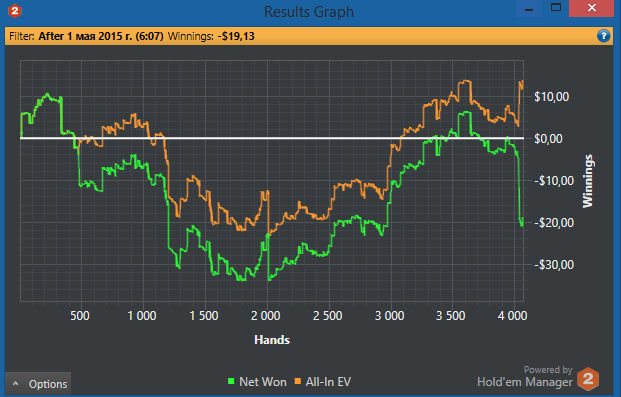621x397 pixels.
Task: Click the -$30,00 y-axis label
Action: (554, 265)
